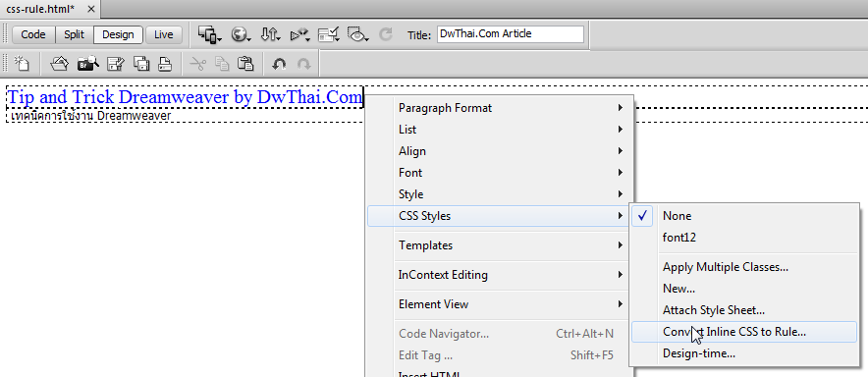This screenshot has height=377, width=868.
Task: Click the Print Code icon
Action: [164, 64]
